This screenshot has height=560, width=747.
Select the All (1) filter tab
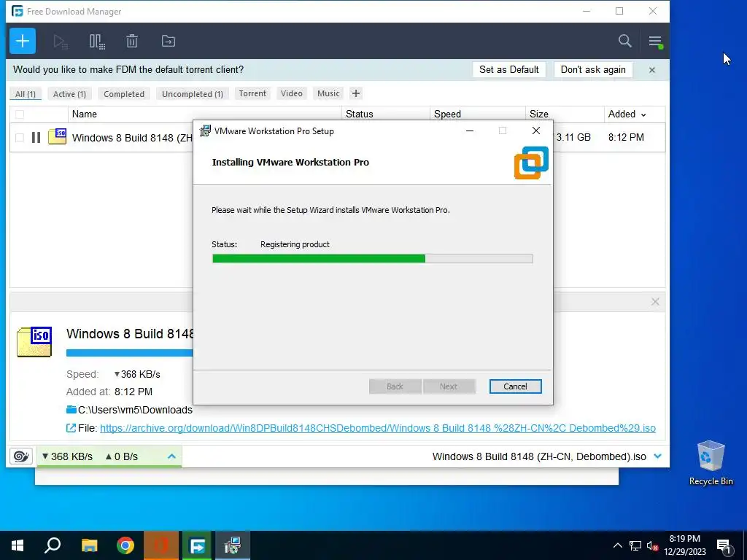tap(26, 94)
